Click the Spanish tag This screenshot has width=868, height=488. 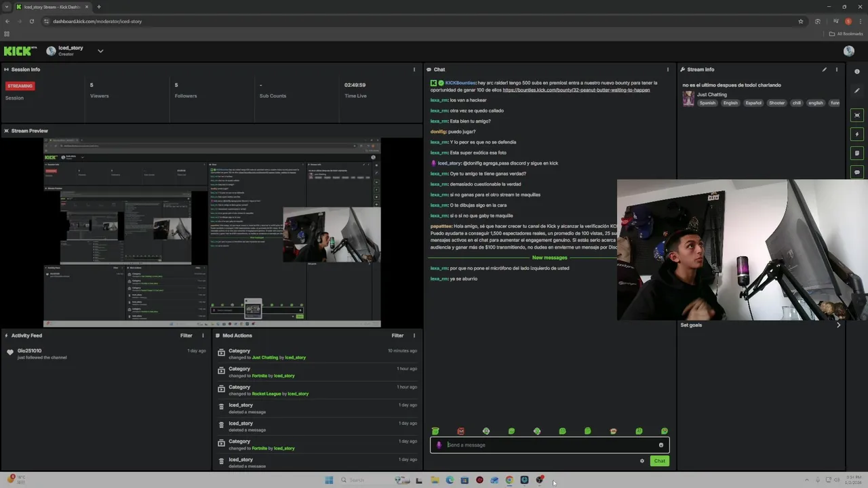[x=707, y=103]
